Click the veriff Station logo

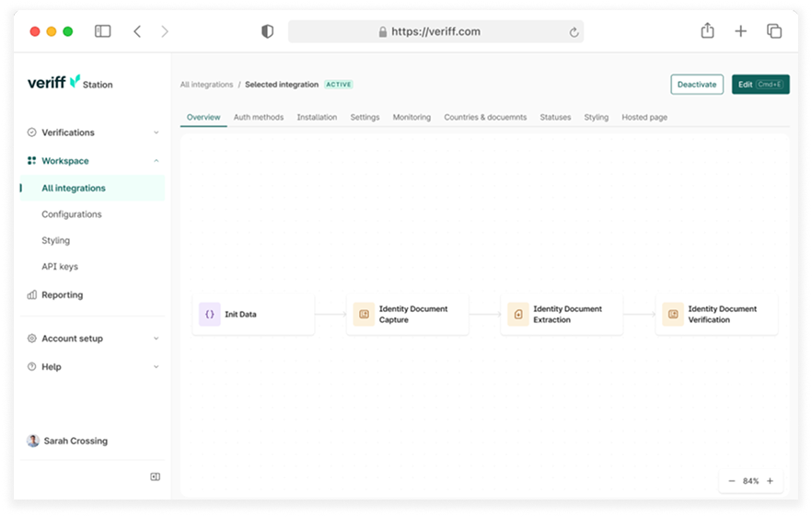70,82
